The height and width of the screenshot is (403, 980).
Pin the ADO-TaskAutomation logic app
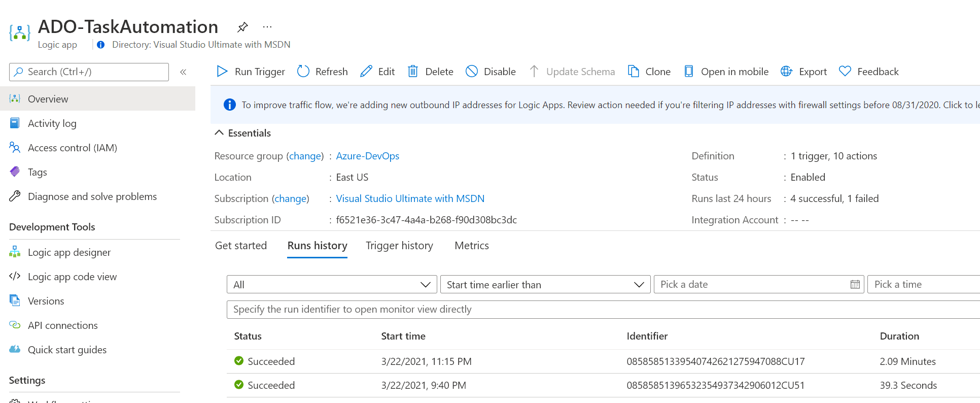click(242, 27)
